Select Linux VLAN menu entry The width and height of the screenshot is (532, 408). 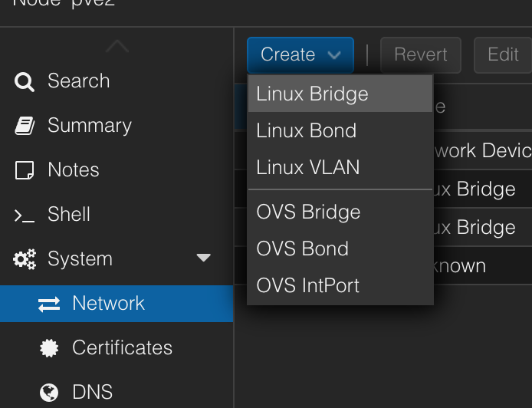pyautogui.click(x=307, y=167)
